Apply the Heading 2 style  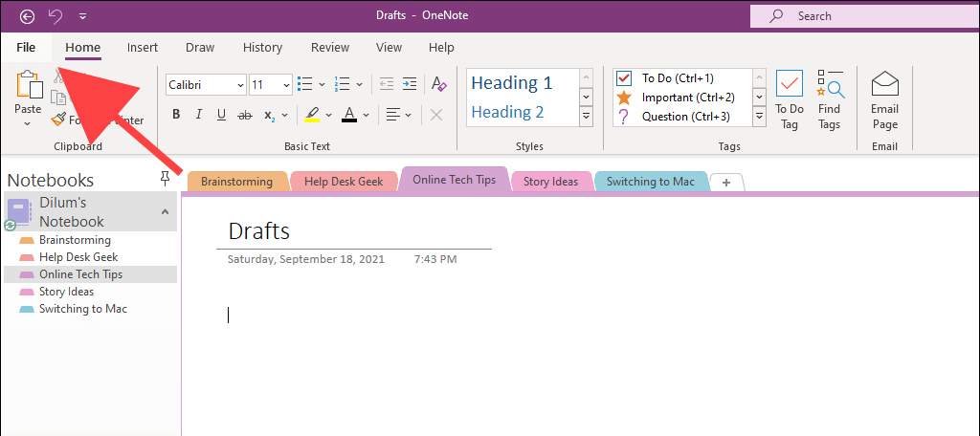(507, 112)
